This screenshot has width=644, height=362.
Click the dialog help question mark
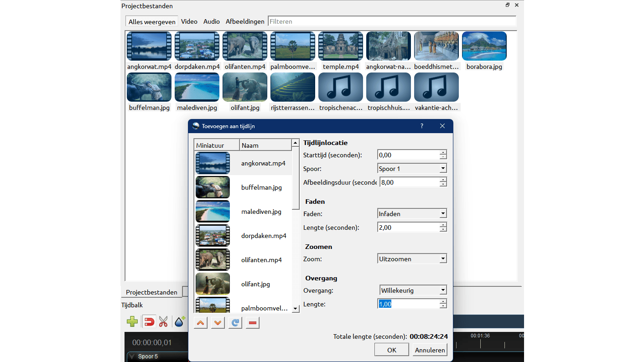(421, 126)
